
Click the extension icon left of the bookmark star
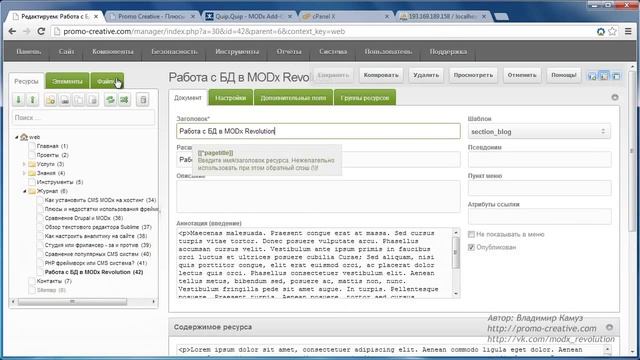pyautogui.click(x=600, y=31)
